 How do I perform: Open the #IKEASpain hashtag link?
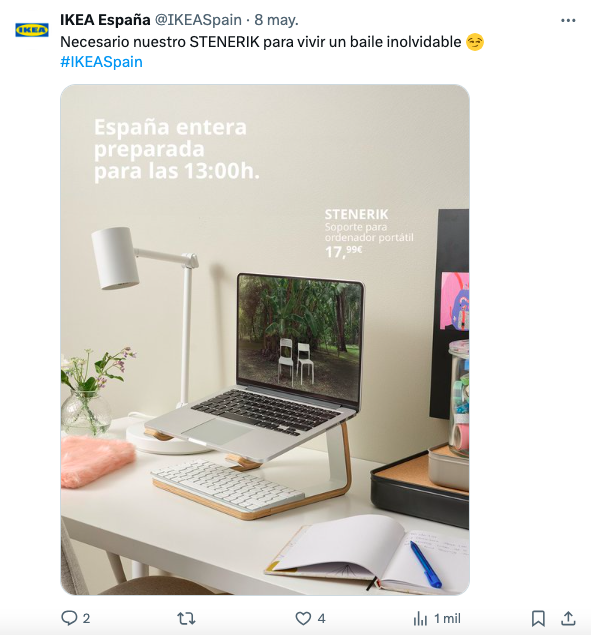[101, 62]
